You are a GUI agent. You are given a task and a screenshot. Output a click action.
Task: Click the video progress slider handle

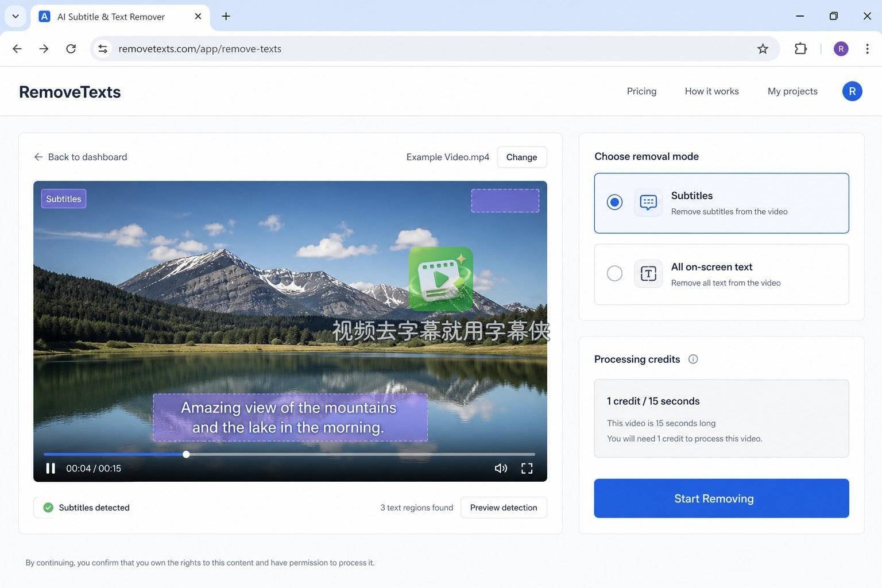coord(186,454)
